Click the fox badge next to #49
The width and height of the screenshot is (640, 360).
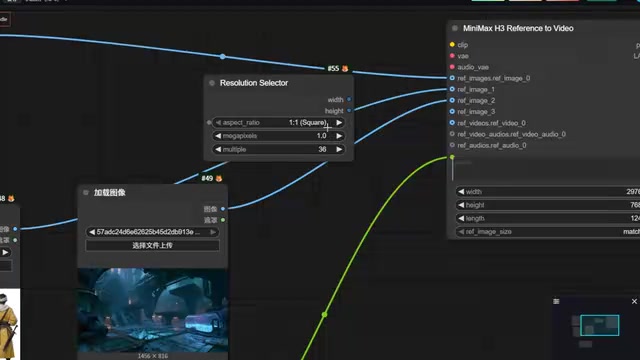219,178
